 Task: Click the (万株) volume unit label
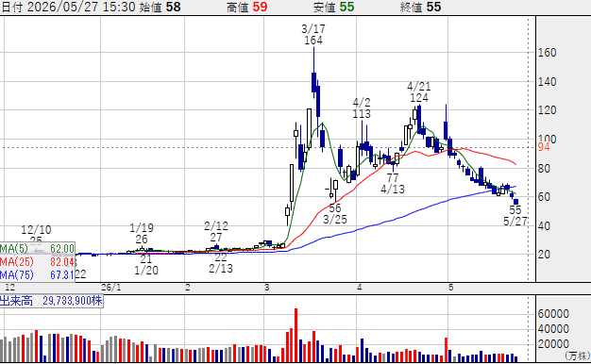pyautogui.click(x=577, y=356)
